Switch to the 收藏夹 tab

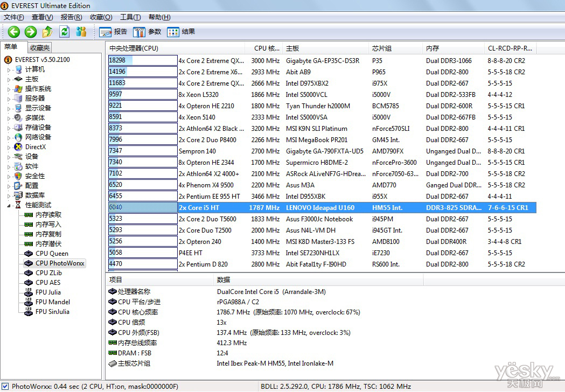(40, 47)
